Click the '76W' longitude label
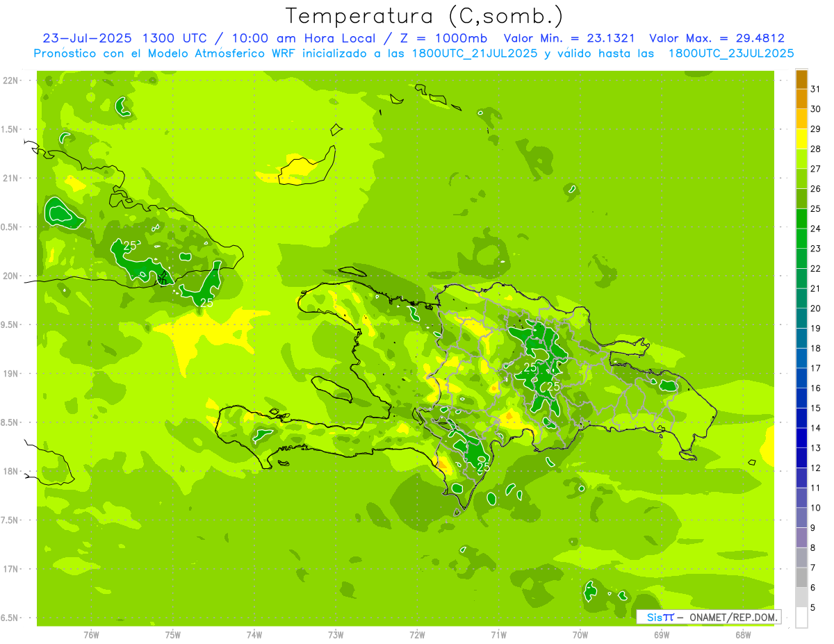The image size is (834, 644). 91,634
